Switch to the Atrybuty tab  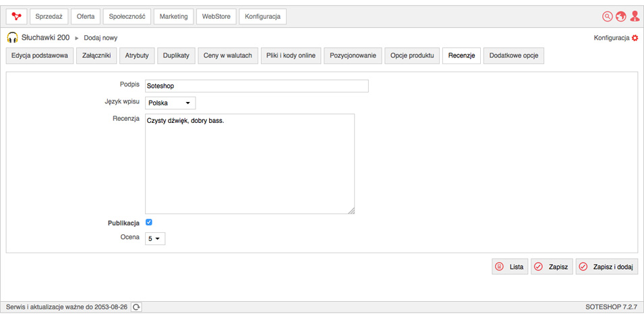tap(137, 56)
